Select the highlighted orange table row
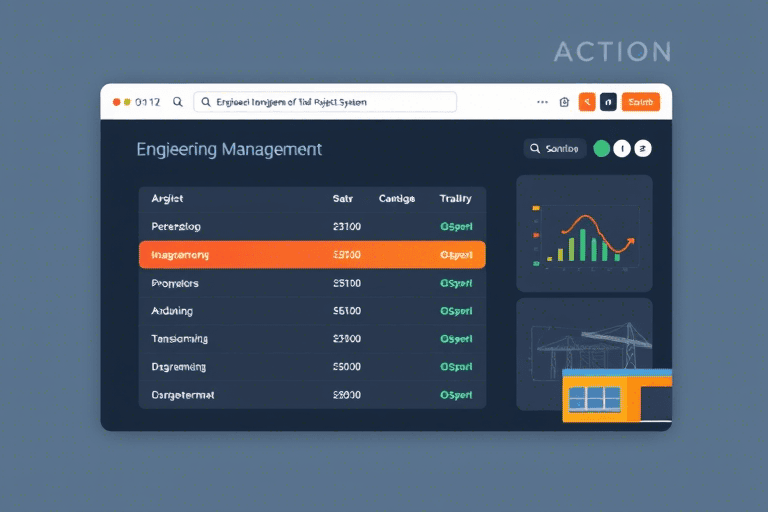768x512 pixels. click(x=312, y=255)
